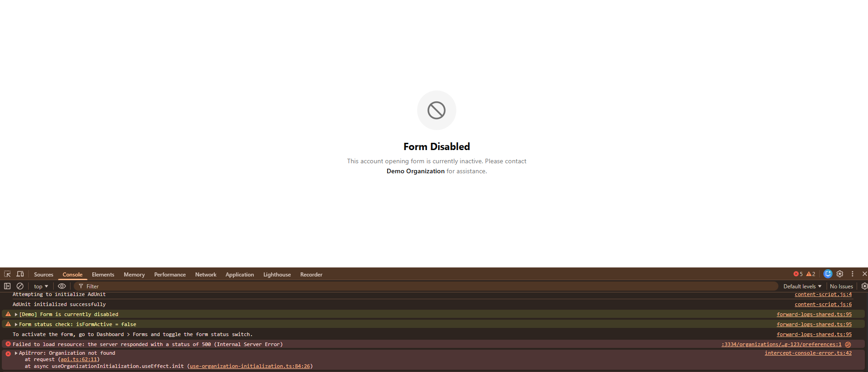The height and width of the screenshot is (372, 868).
Task: Switch to the Recorder tab
Action: [x=311, y=275]
